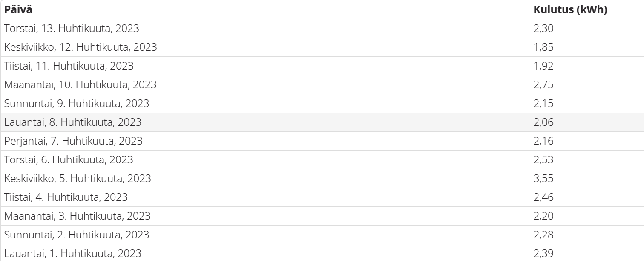
Task: Select row Lauantai, 1. Huhtikuuta, 2023
Action: pyautogui.click(x=322, y=253)
